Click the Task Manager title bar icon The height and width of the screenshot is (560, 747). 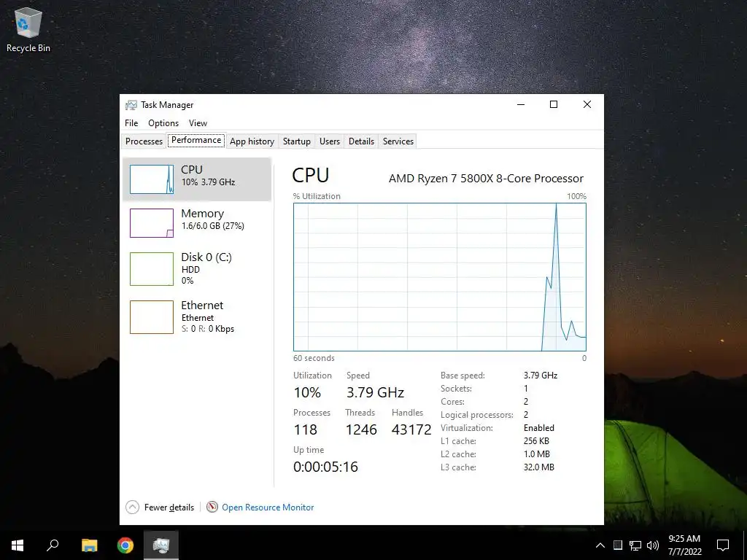click(x=131, y=105)
